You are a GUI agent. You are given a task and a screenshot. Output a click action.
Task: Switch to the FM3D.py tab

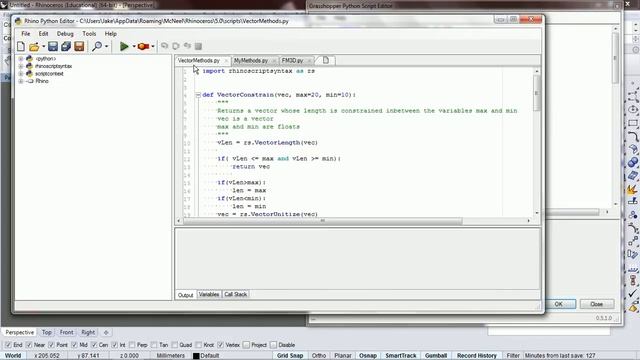tap(292, 60)
